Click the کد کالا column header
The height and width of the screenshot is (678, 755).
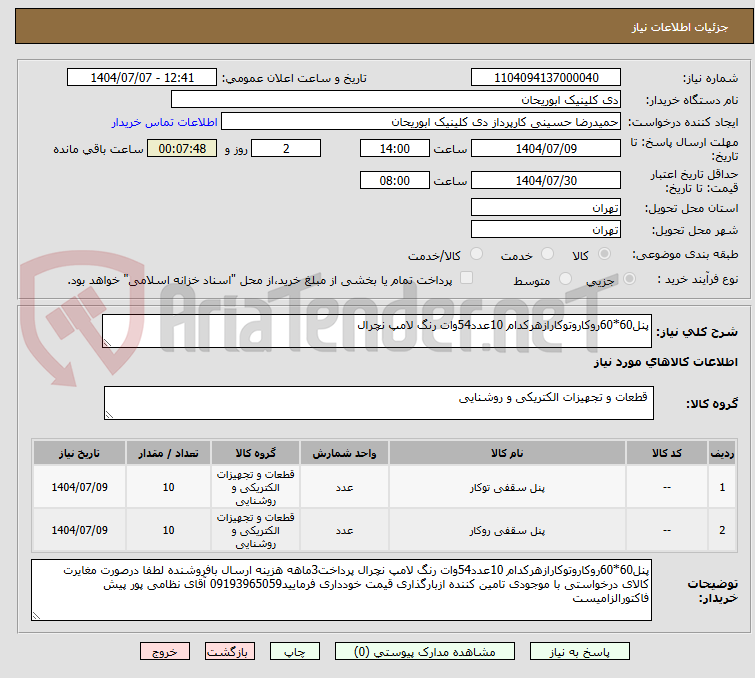[x=667, y=453]
